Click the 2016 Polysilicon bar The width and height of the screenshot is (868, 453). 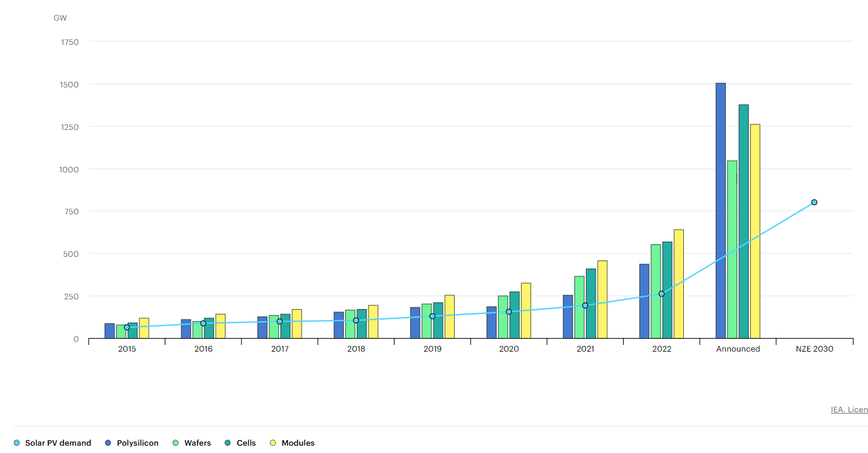coord(186,329)
